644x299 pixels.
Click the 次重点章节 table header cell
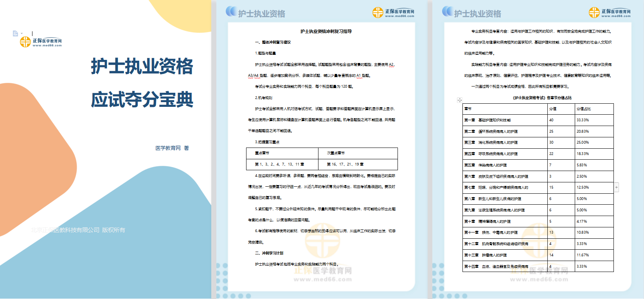click(x=336, y=153)
